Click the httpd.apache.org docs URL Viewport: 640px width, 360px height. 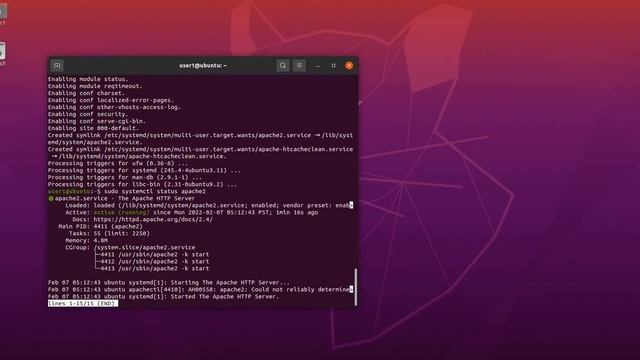point(153,220)
